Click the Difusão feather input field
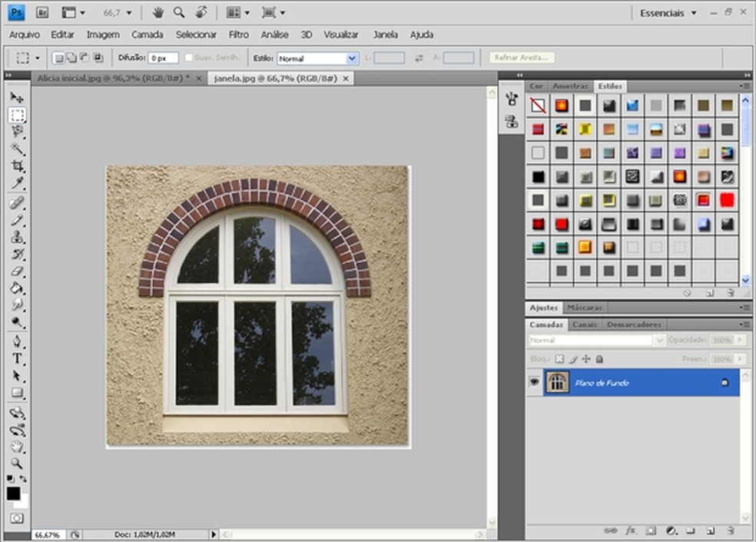Image resolution: width=756 pixels, height=542 pixels. click(x=163, y=58)
